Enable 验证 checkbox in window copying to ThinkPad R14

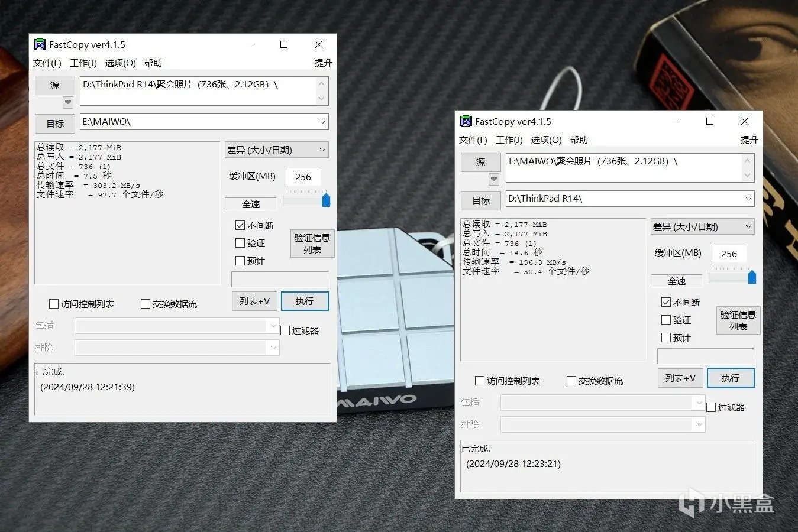pos(666,320)
